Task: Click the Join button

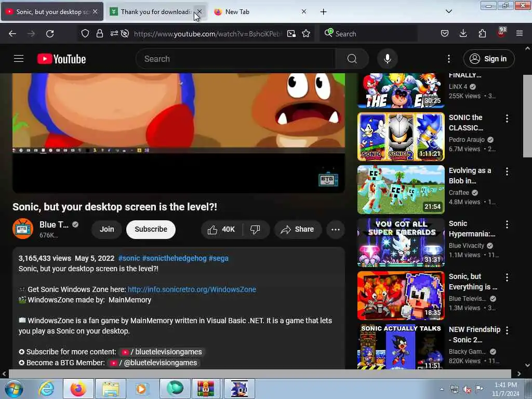Action: point(107,229)
